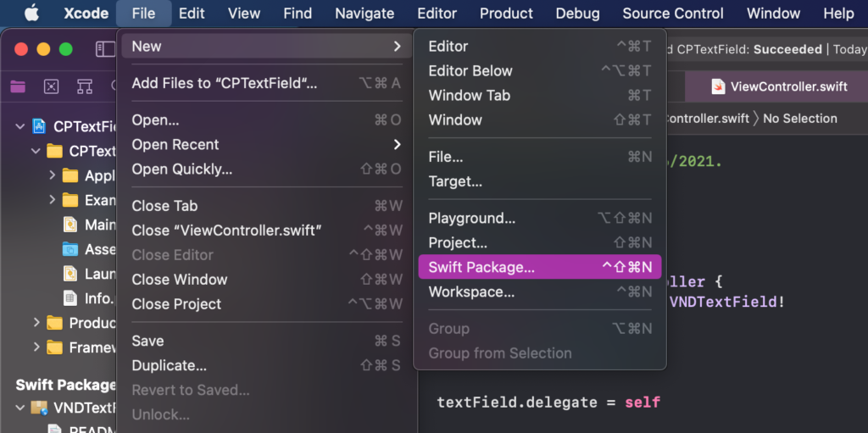Expand the Frameworks folder
The height and width of the screenshot is (433, 868).
pyautogui.click(x=36, y=347)
